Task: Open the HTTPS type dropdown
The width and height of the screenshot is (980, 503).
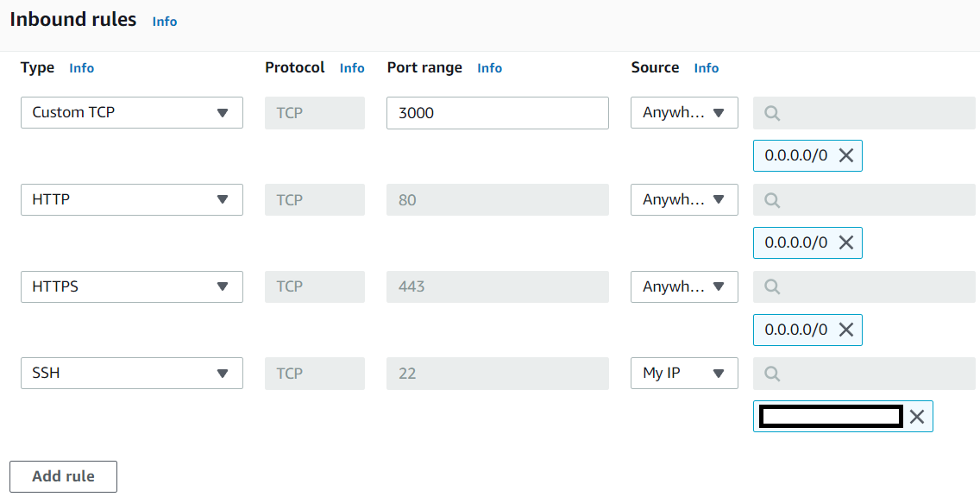Action: click(131, 286)
